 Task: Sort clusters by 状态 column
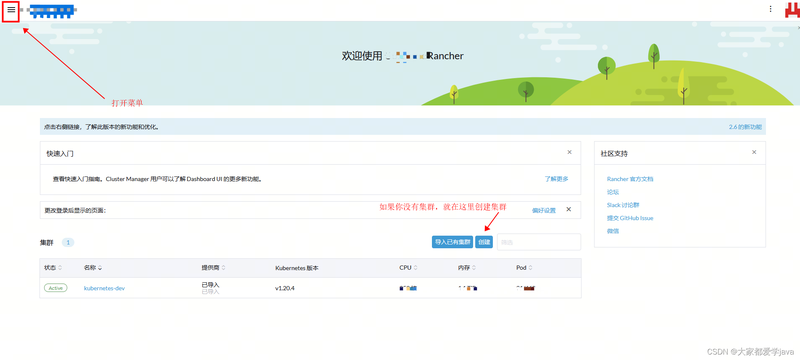(53, 268)
